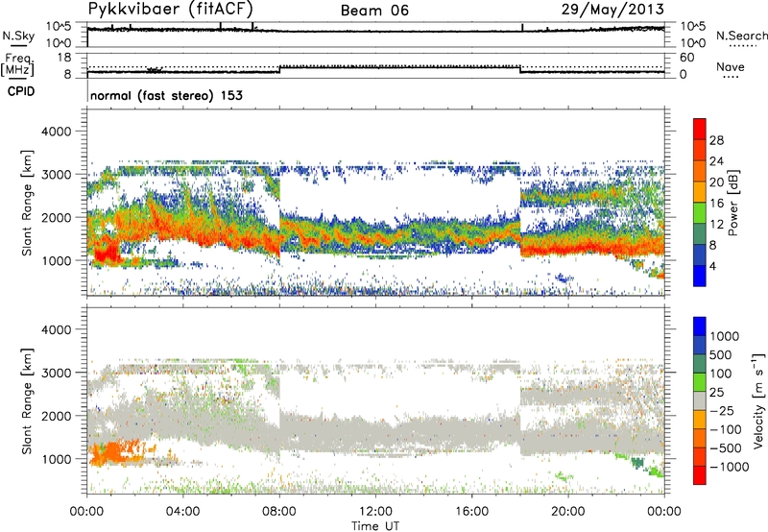Select the '-25' label on Velocity colorbar
Viewport: 768px width, 532px height.
click(x=722, y=410)
